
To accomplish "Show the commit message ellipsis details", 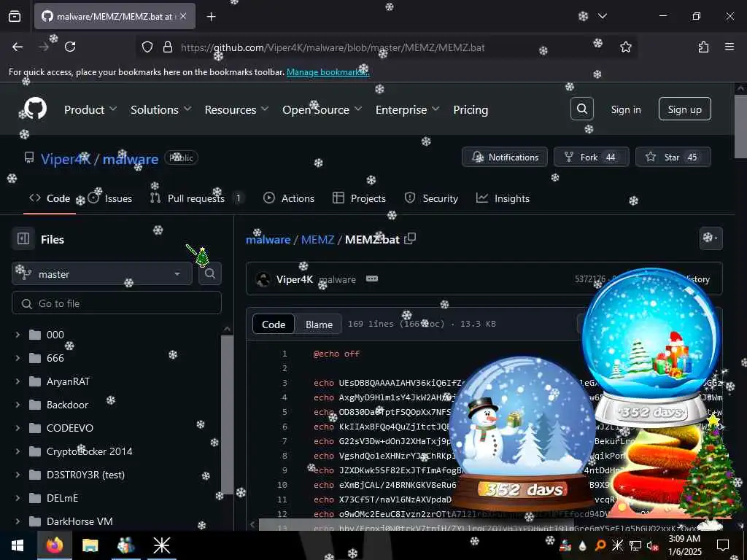I will [x=372, y=279].
